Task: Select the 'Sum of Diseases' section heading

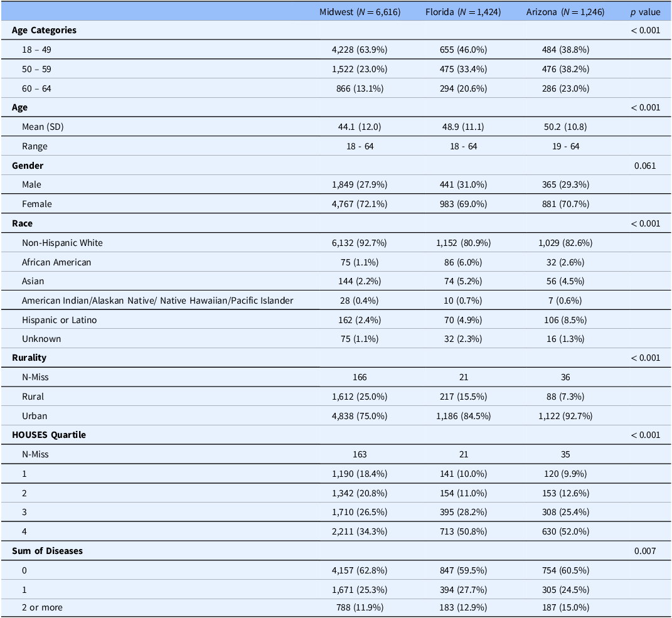Action: 47,551
